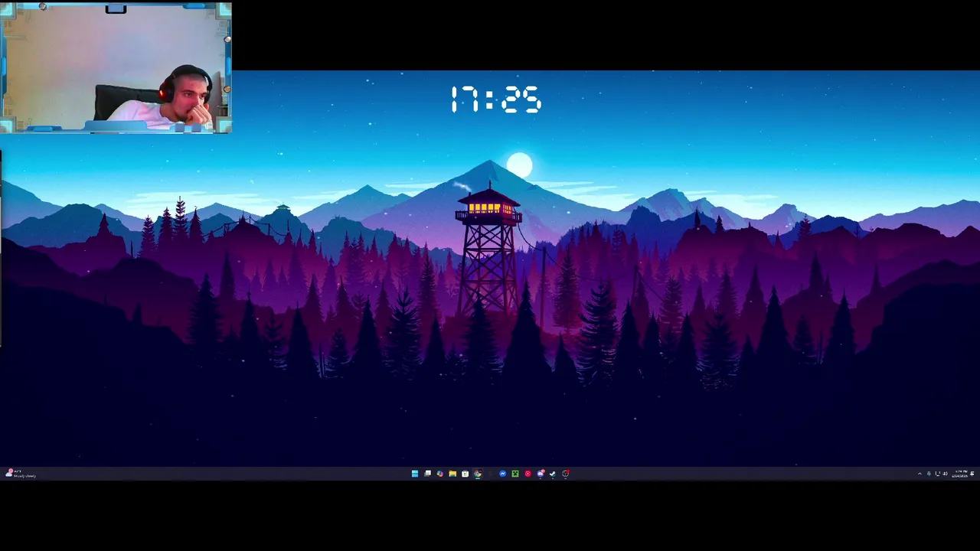Click the 17:25 desktop clock widget

(x=496, y=100)
